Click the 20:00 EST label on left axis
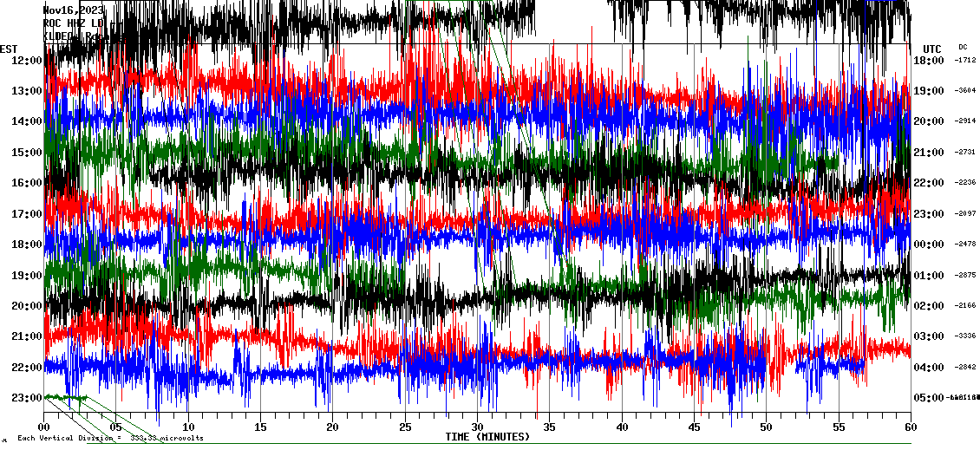980x450 pixels. pos(26,306)
